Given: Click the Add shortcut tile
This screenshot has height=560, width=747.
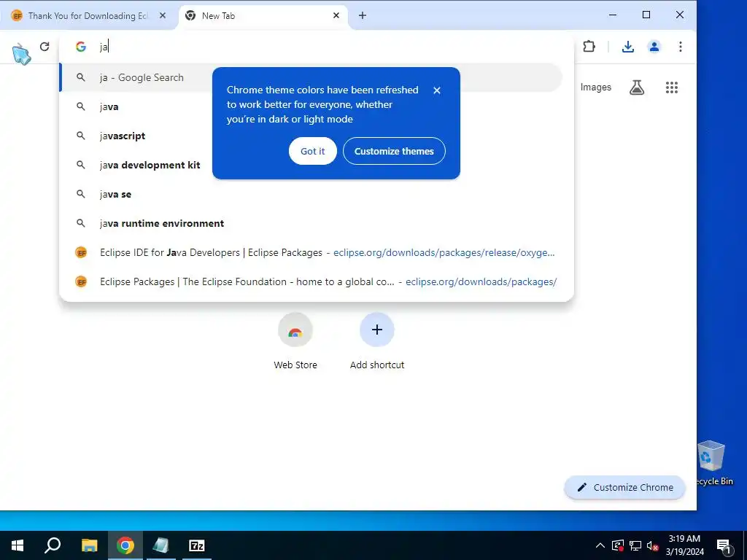Looking at the screenshot, I should click(377, 341).
